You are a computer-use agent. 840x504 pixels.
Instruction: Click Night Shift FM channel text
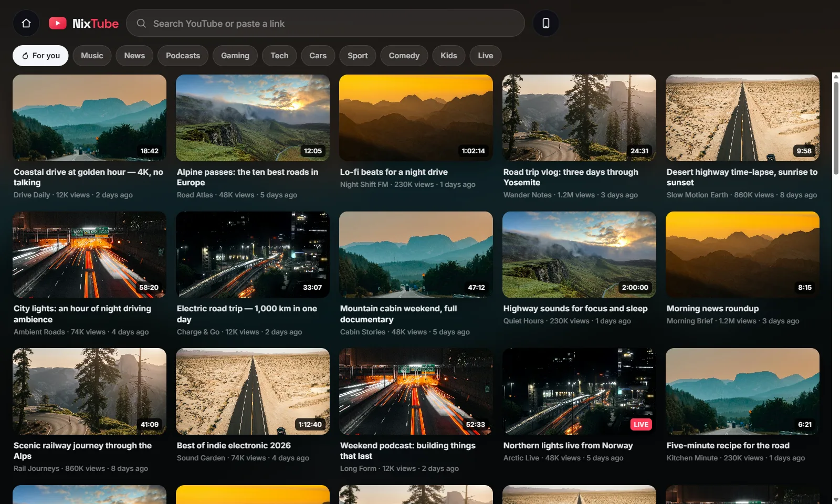[364, 184]
